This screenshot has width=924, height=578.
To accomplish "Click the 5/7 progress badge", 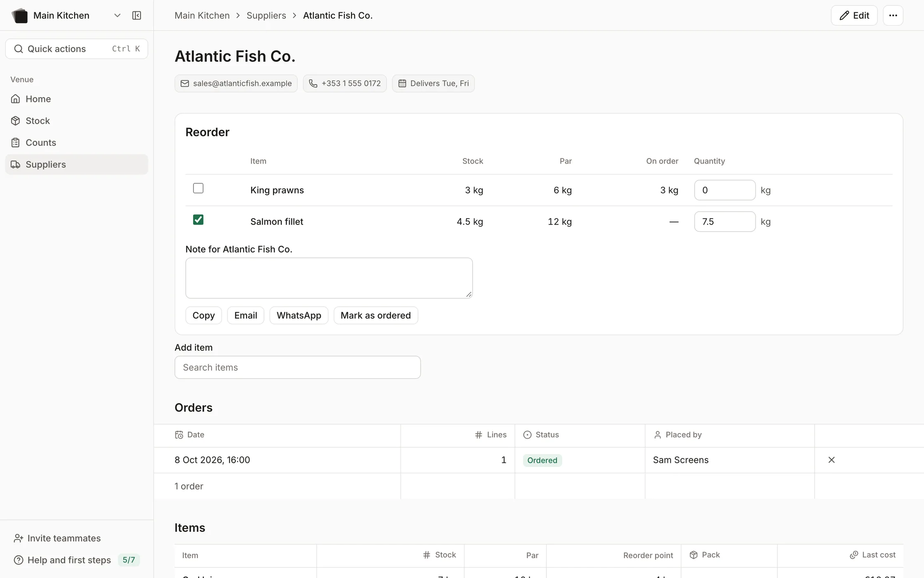I will (129, 560).
